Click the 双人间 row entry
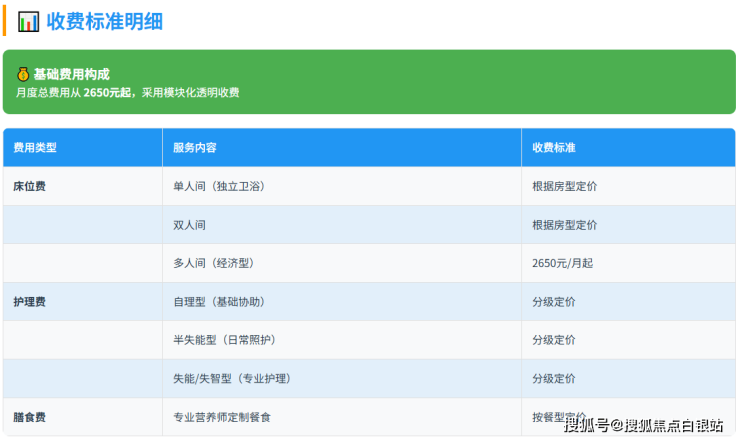The image size is (740, 441). (189, 225)
